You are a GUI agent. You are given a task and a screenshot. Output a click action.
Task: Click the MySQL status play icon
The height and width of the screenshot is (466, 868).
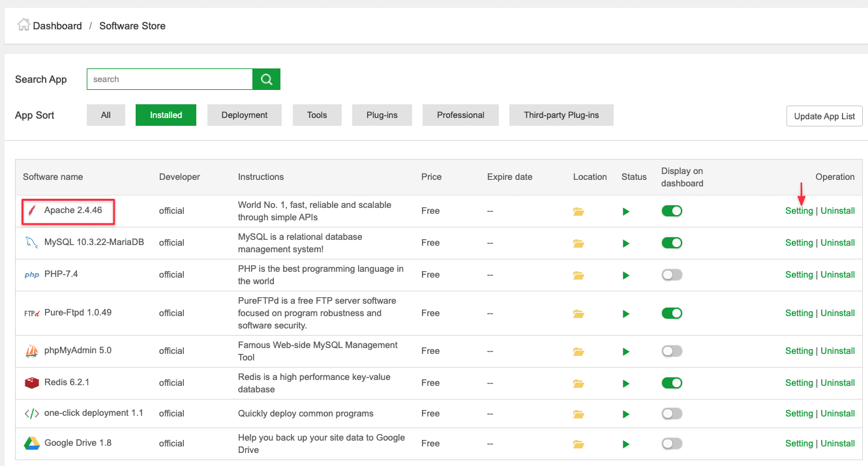pos(626,243)
